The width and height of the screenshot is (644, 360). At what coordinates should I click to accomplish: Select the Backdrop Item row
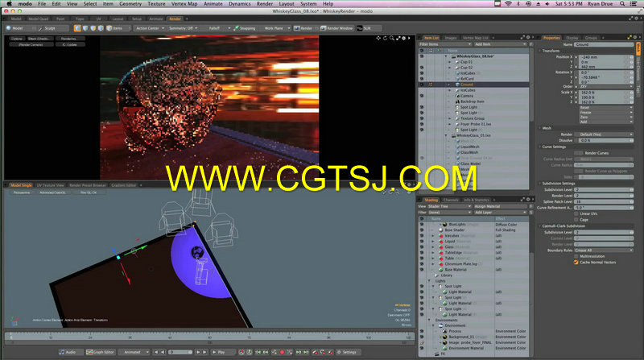click(473, 101)
